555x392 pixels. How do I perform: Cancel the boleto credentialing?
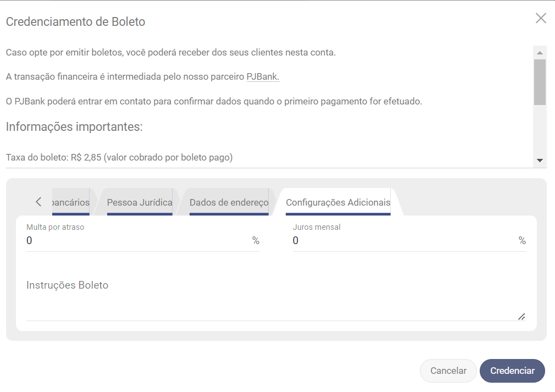tap(448, 371)
